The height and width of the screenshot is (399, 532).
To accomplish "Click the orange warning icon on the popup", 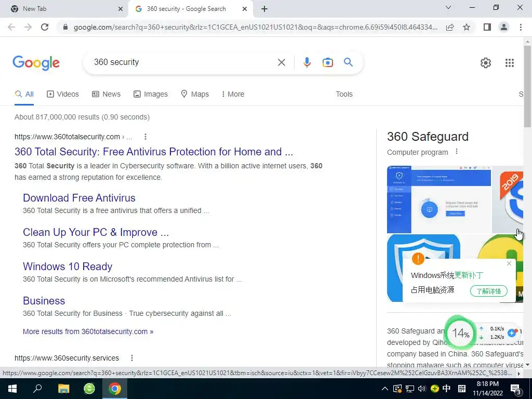I will [418, 259].
